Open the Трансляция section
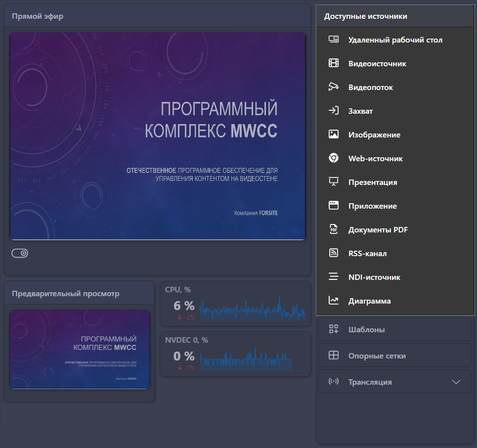This screenshot has width=477, height=448. [x=395, y=382]
